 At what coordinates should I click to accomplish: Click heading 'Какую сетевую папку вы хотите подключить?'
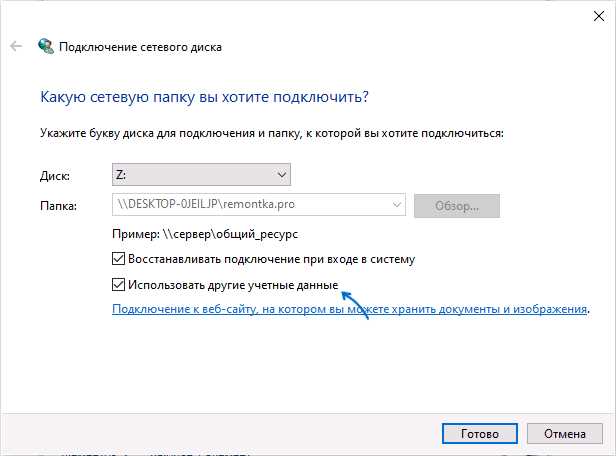(x=204, y=97)
